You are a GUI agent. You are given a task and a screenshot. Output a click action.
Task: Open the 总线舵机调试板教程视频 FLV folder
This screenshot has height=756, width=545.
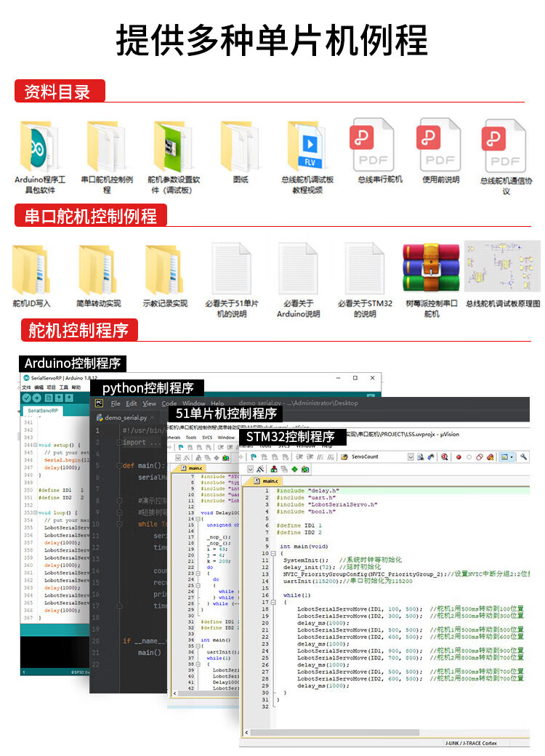tap(307, 147)
